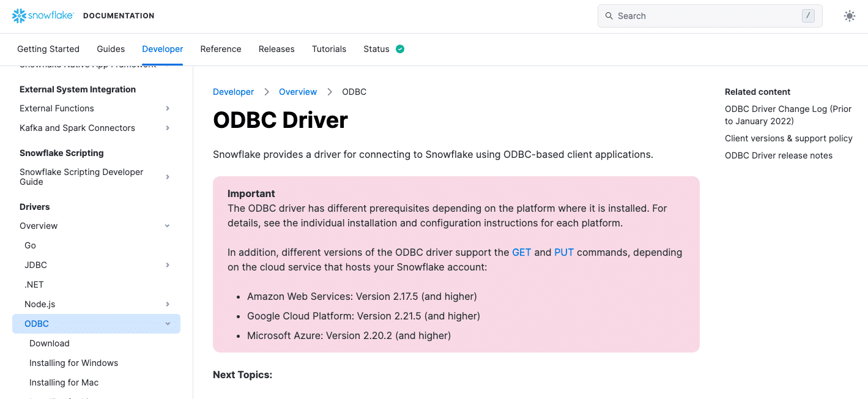Open the Status page link
Screen dimensions: 868x399
[376, 49]
